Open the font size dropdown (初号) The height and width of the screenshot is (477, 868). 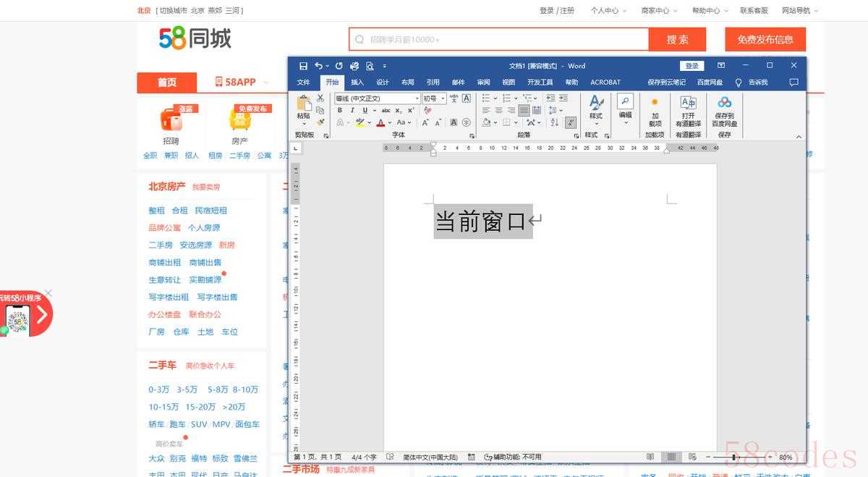coord(434,98)
